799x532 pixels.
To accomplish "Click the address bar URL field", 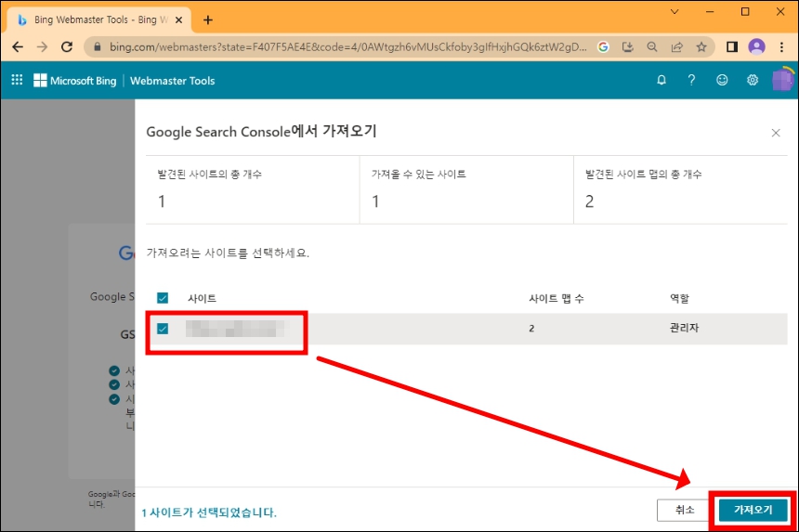I will (348, 47).
